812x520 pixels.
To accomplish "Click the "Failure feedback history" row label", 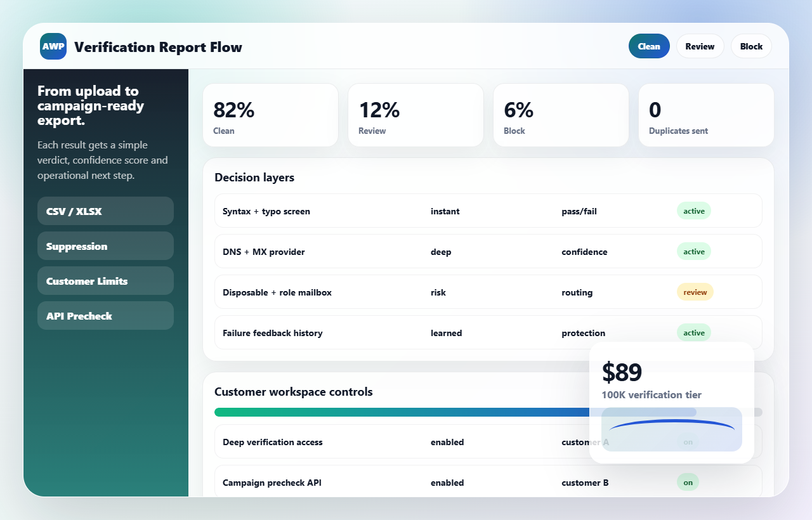I will point(273,333).
